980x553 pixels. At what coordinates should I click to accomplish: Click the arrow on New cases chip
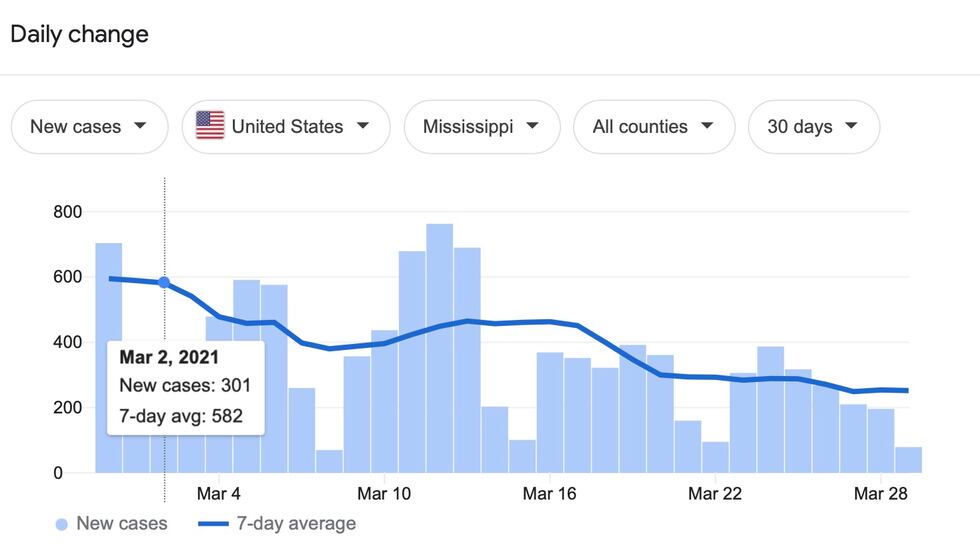coord(139,126)
